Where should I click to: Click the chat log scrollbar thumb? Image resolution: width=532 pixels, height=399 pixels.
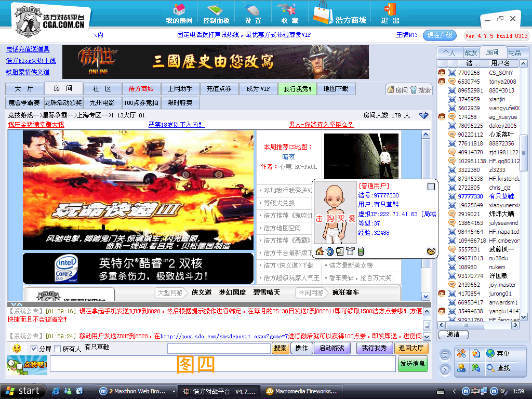pos(427,325)
